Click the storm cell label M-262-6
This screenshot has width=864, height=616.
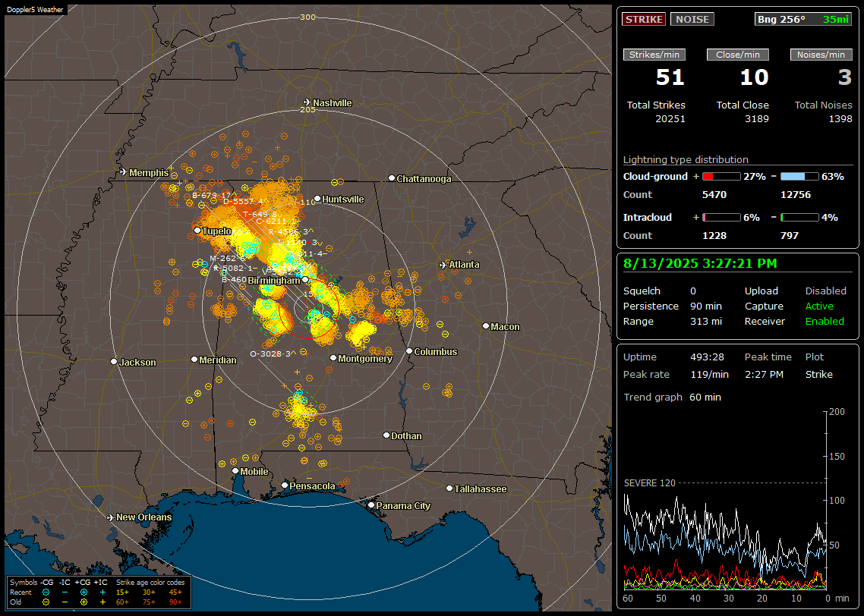[227, 258]
